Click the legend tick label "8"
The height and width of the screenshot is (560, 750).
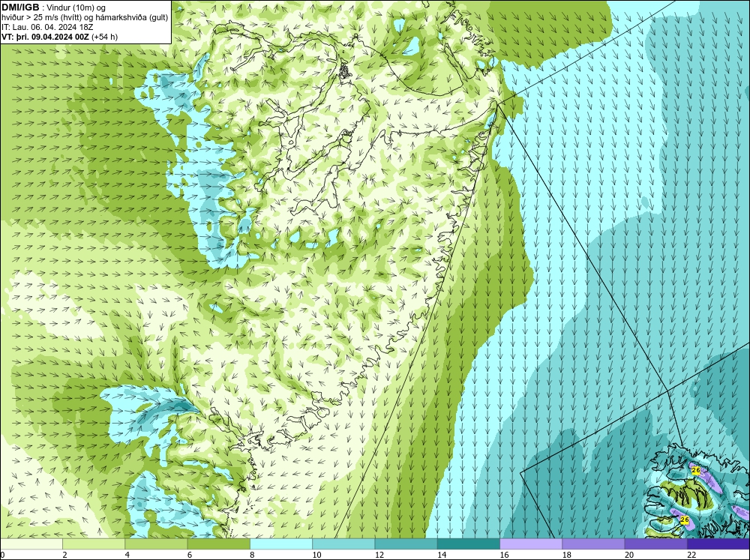point(252,555)
